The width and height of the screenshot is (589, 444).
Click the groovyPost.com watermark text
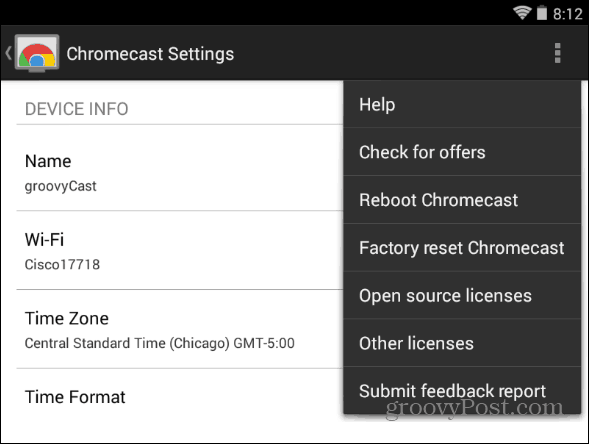(474, 408)
